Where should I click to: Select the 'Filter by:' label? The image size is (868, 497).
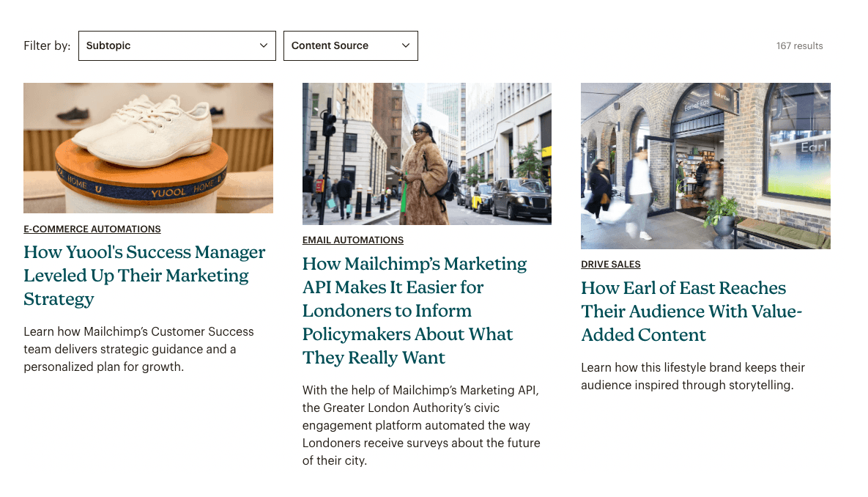click(47, 46)
